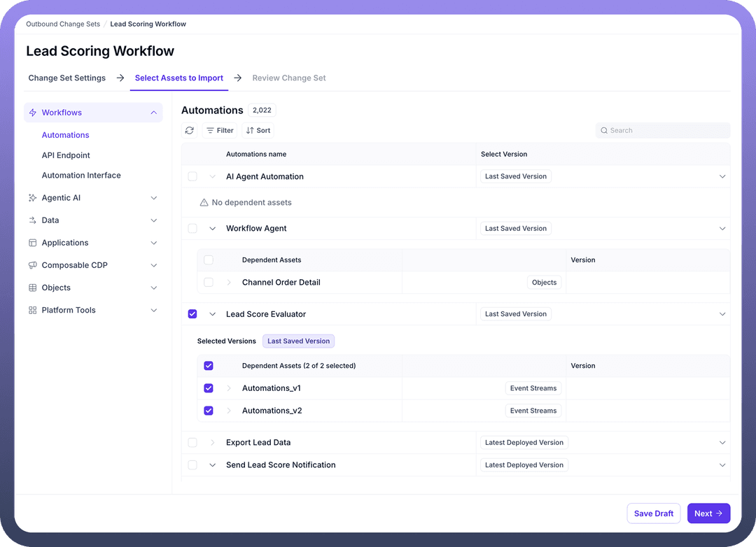Open the Filter options

point(219,130)
